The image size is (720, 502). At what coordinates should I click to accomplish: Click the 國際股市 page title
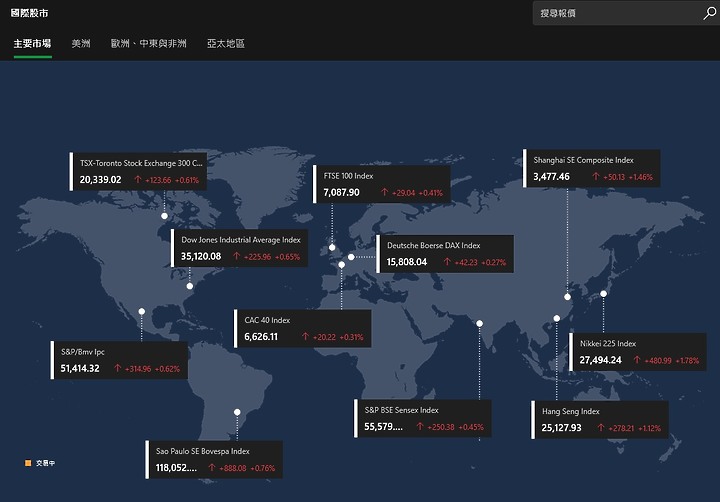[x=29, y=13]
